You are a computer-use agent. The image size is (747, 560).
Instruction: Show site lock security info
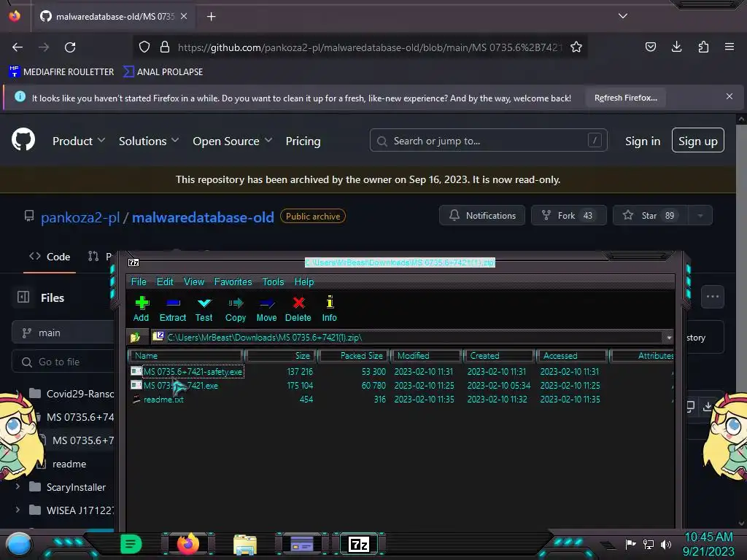coord(165,47)
